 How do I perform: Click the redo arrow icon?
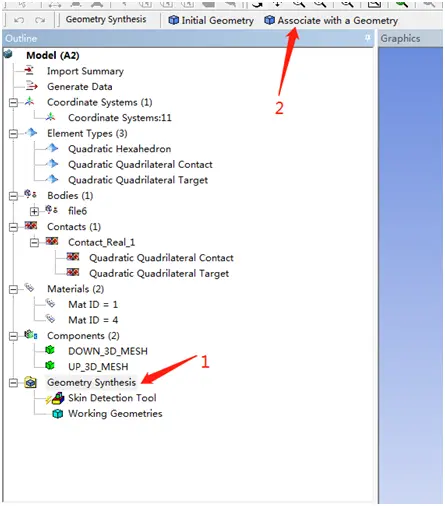tap(40, 20)
